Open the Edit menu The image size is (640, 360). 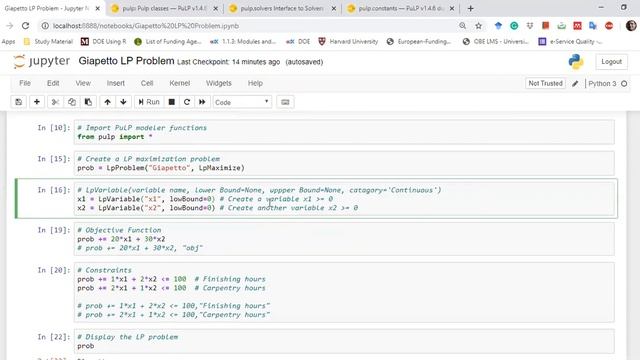click(53, 83)
